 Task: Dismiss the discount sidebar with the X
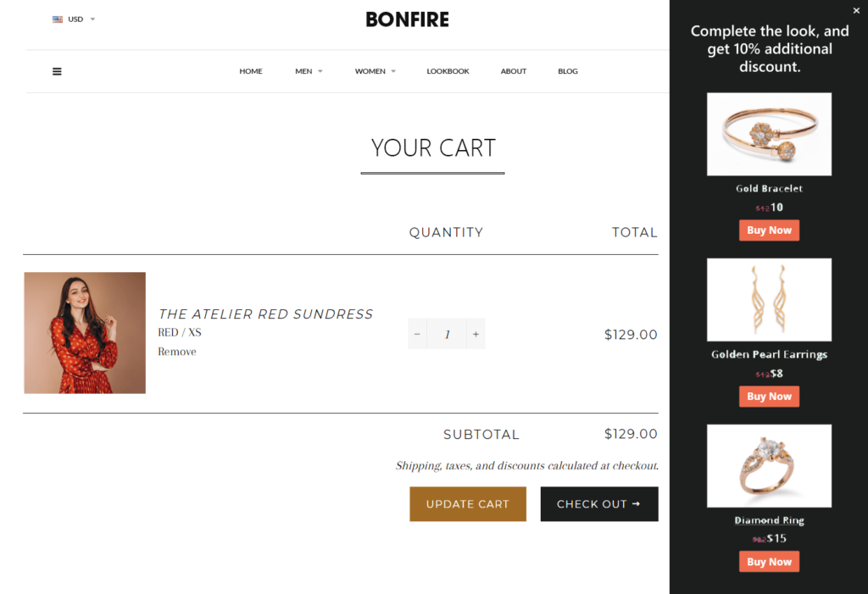coord(856,10)
